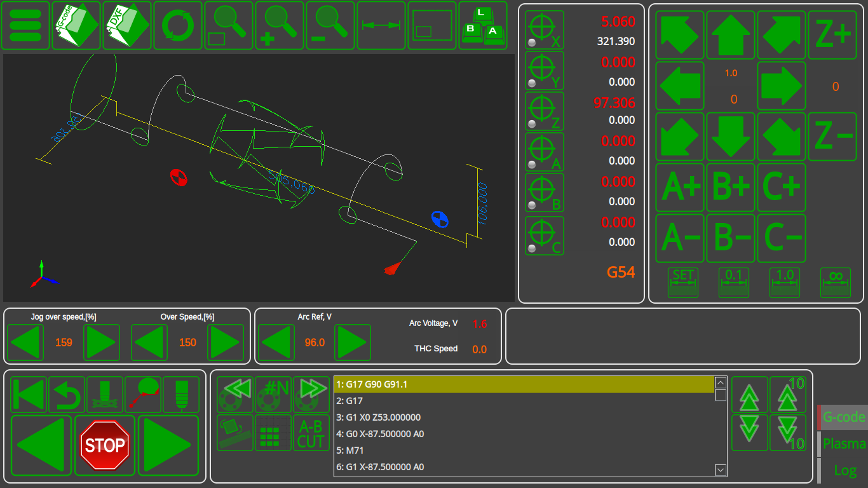Viewport: 868px width, 488px height.
Task: Zero the C axis with its crosshair
Action: (545, 236)
